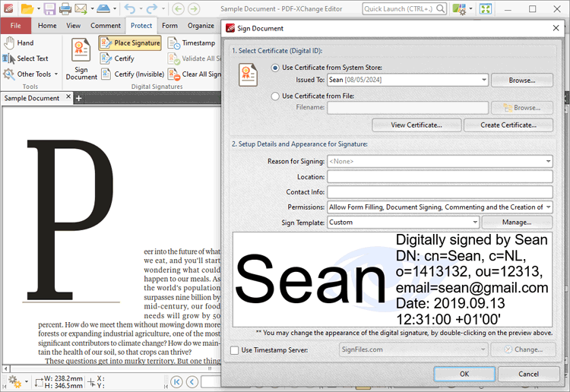The width and height of the screenshot is (570, 392).
Task: Select the Protect ribbon tab
Action: [x=141, y=25]
